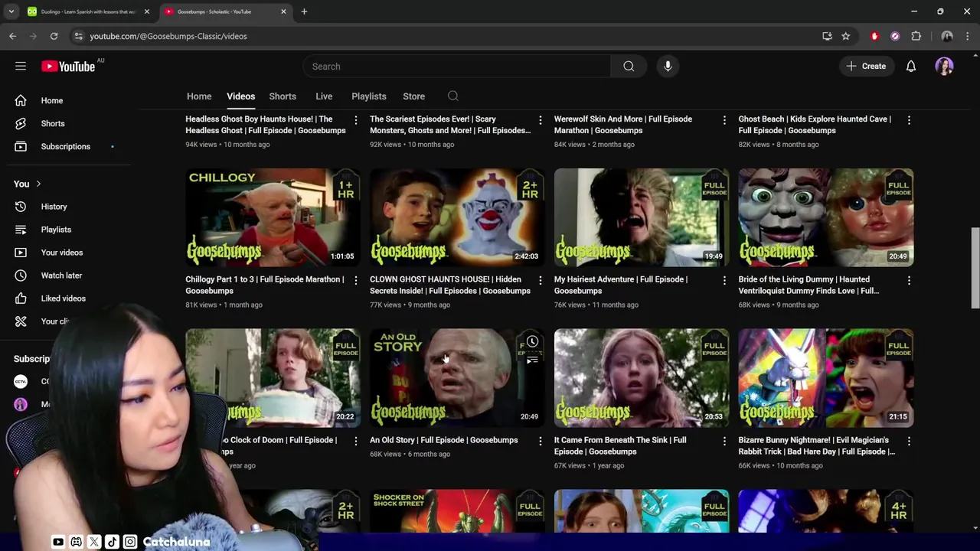Image resolution: width=980 pixels, height=551 pixels.
Task: Bookmark this page with the star
Action: (845, 36)
